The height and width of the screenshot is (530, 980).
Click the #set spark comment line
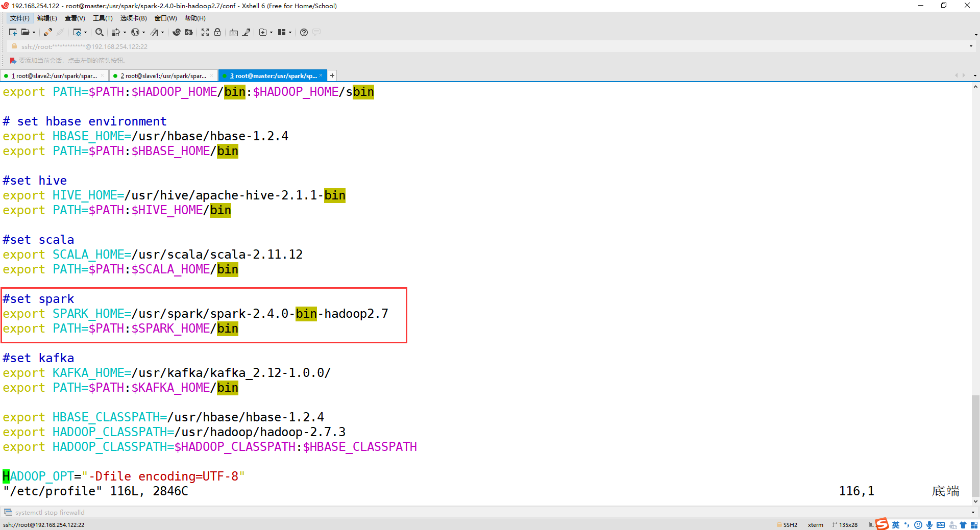tap(38, 299)
